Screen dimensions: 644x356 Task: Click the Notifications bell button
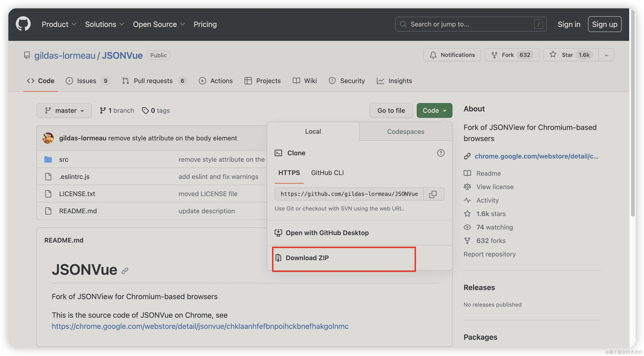pyautogui.click(x=452, y=55)
